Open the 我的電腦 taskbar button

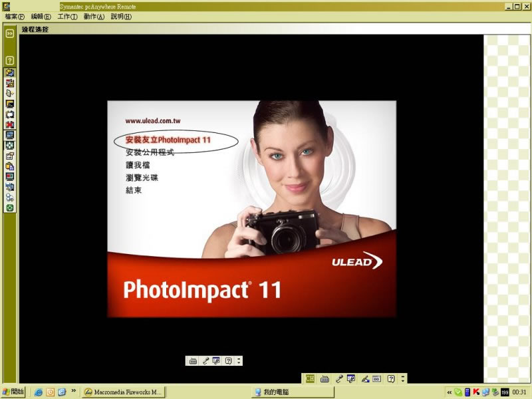coord(293,392)
